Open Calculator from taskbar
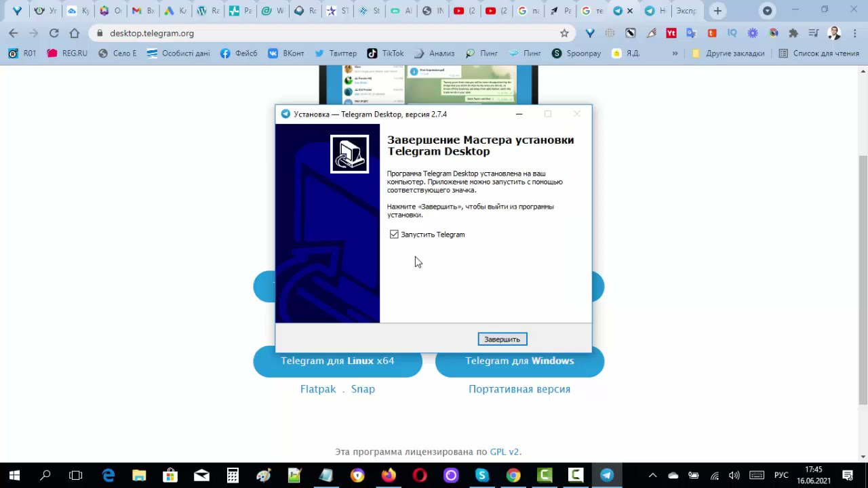Viewport: 868px width, 488px height. (233, 476)
